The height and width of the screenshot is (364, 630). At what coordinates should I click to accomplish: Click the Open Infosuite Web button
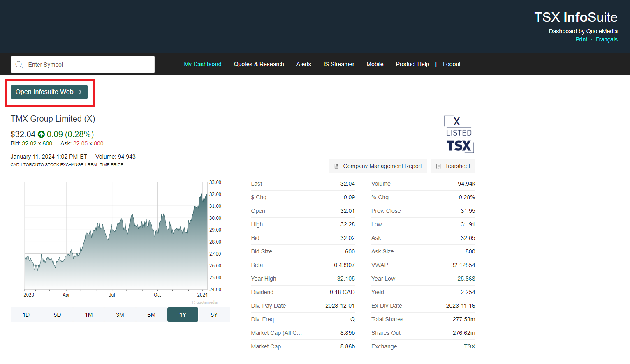(x=49, y=92)
